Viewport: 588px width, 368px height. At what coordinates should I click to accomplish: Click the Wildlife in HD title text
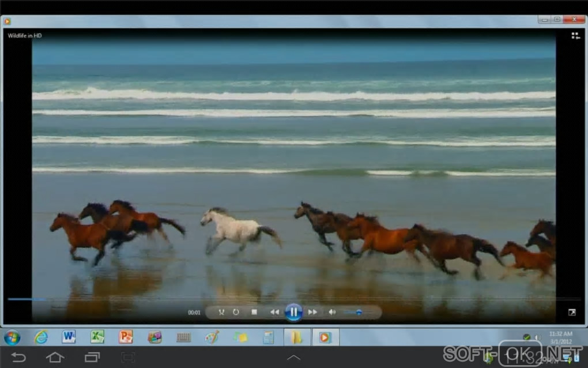tap(25, 36)
